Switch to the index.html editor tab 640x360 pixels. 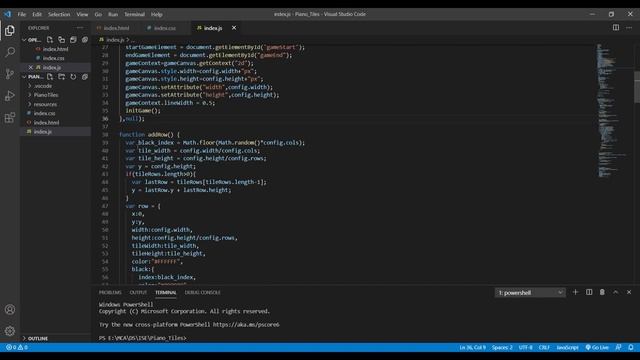coord(116,28)
